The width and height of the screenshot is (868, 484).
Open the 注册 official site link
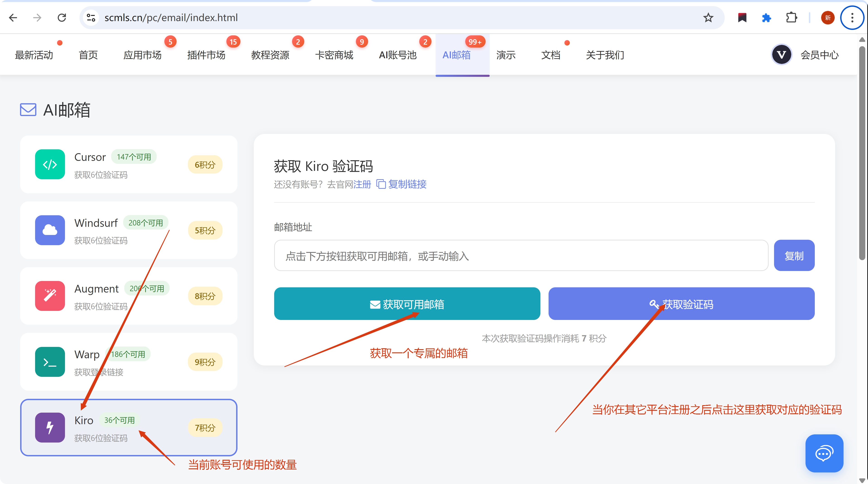(x=362, y=184)
